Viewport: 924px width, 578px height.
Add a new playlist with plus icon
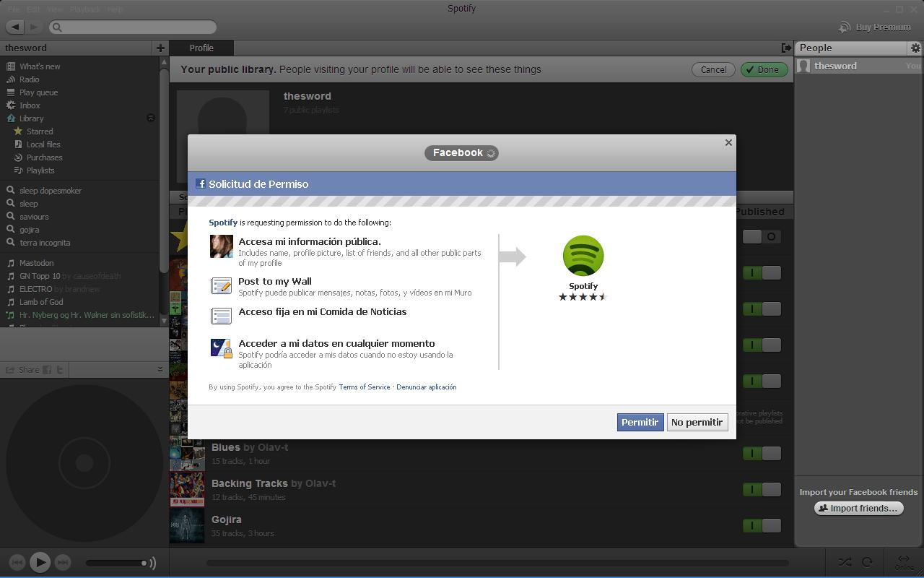tap(160, 48)
